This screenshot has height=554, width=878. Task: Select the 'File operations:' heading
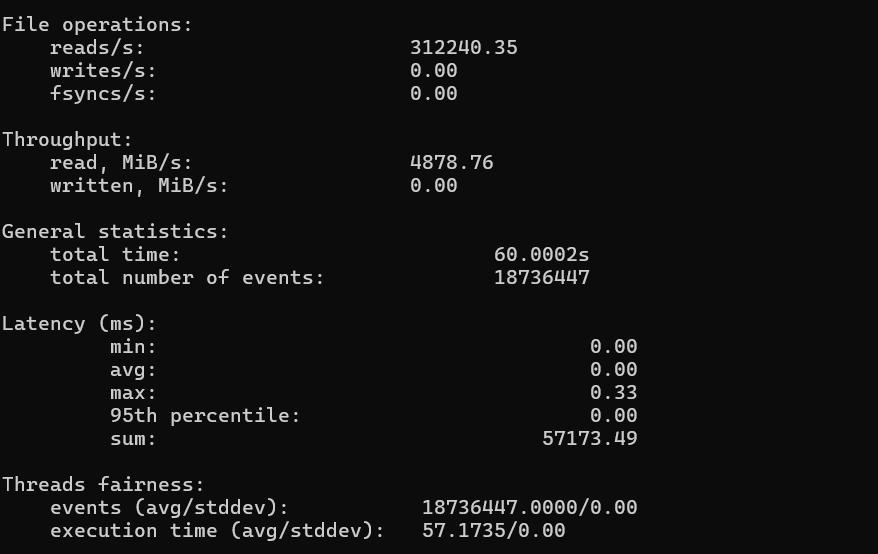(x=97, y=25)
